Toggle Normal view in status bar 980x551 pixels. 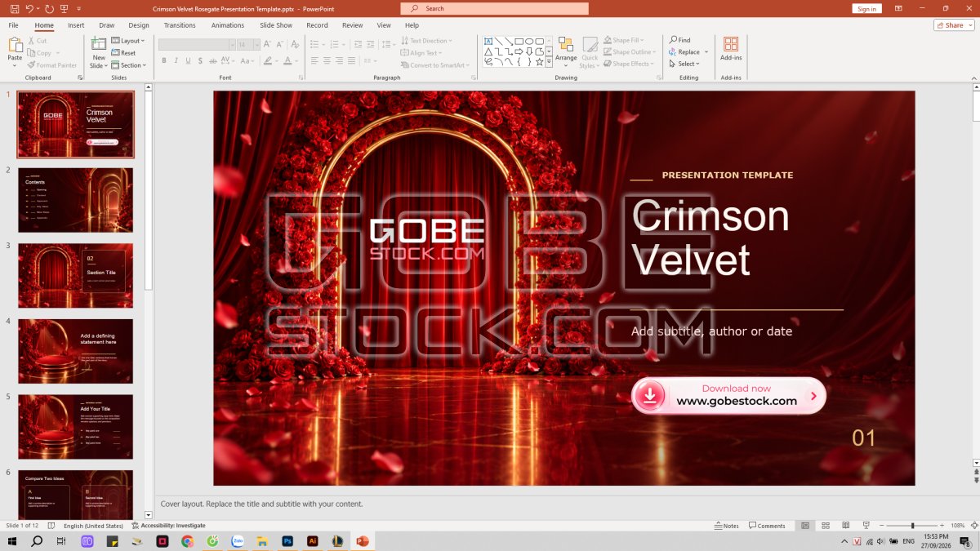click(805, 526)
